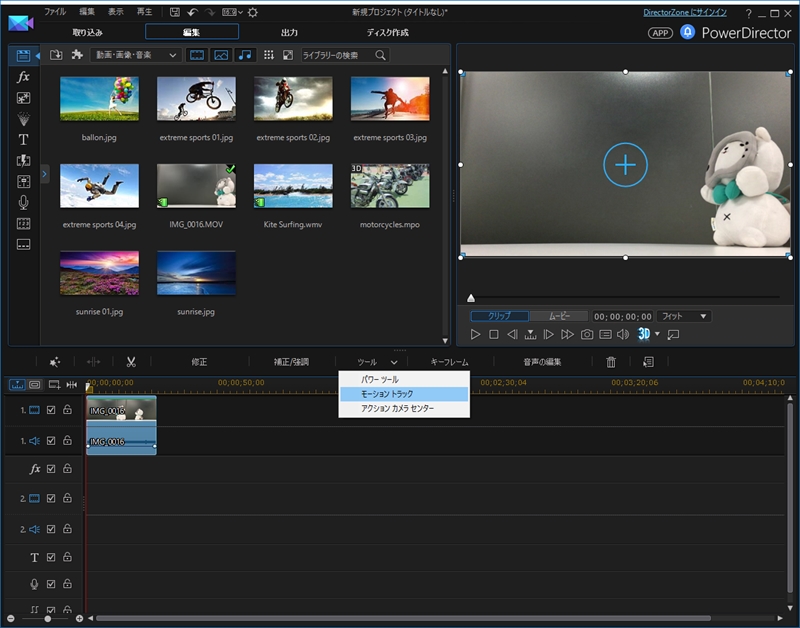Toggle image filter in library
The width and height of the screenshot is (800, 628).
tap(221, 55)
